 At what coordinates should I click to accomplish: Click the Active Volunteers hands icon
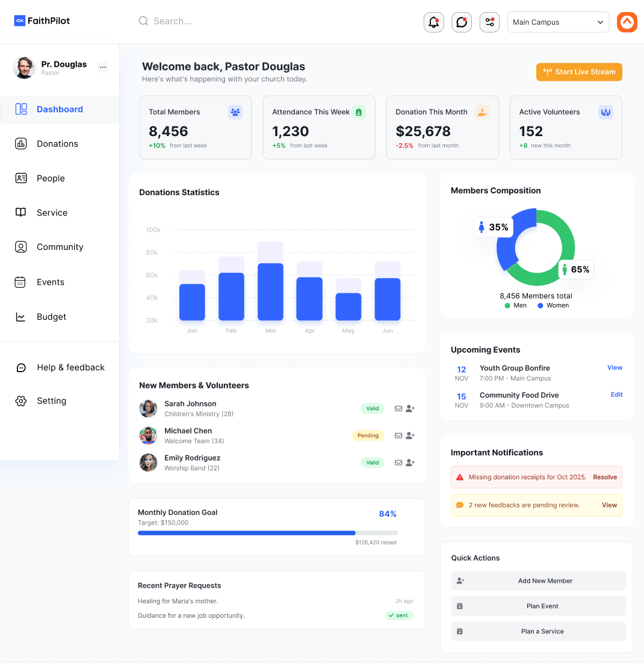(606, 112)
